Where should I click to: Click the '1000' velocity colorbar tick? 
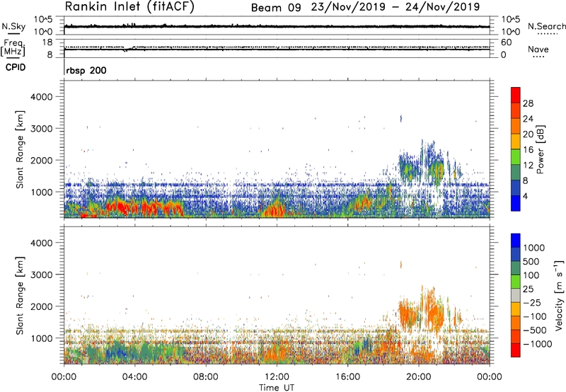click(x=534, y=248)
